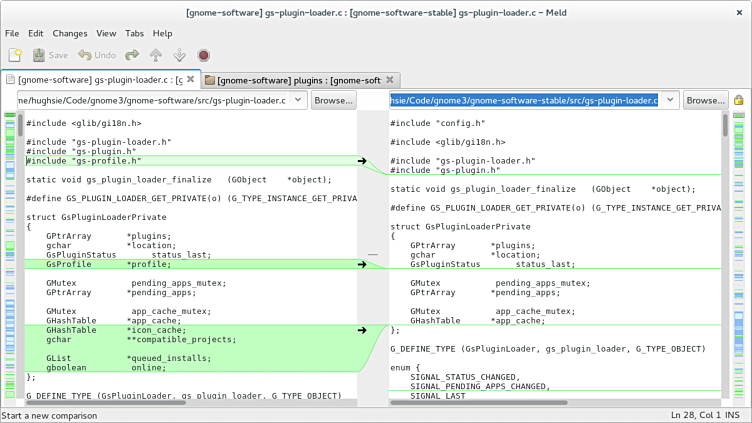752x423 pixels.
Task: Go to previous change with up arrow
Action: pyautogui.click(x=156, y=55)
